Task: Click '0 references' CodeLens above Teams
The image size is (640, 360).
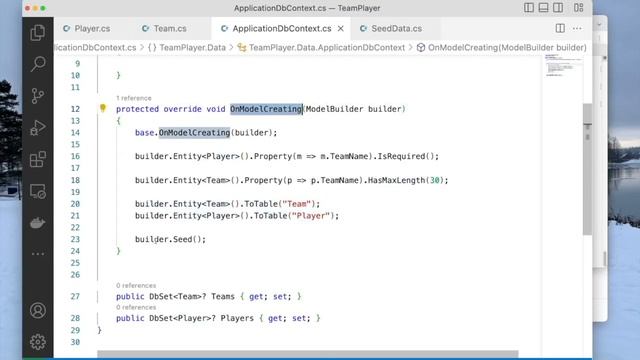Action: pos(136,285)
